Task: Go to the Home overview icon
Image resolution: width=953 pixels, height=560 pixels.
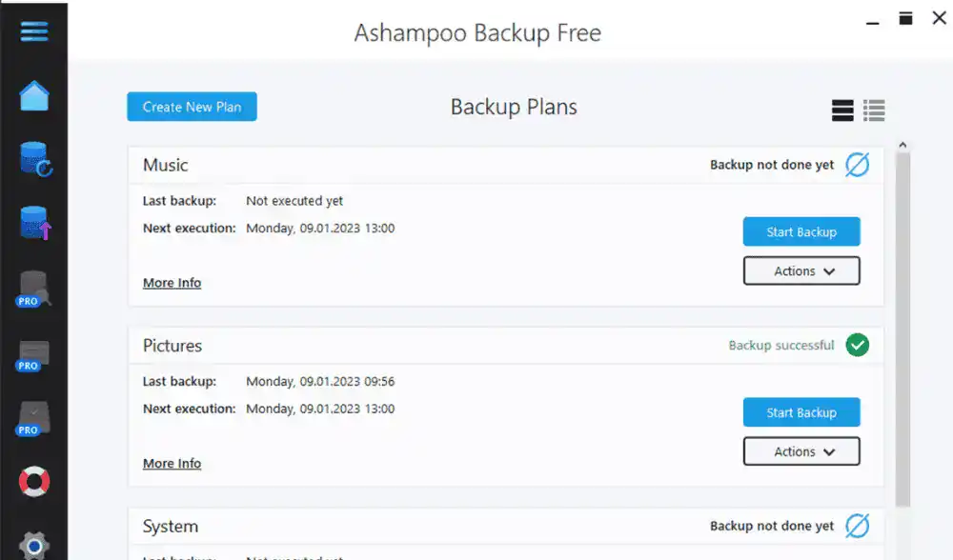Action: point(33,95)
